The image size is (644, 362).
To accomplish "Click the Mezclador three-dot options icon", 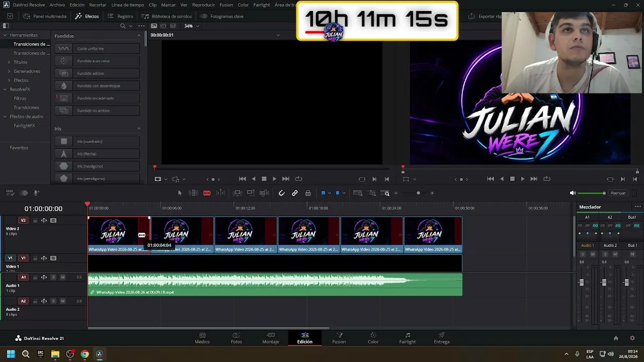I will point(638,207).
